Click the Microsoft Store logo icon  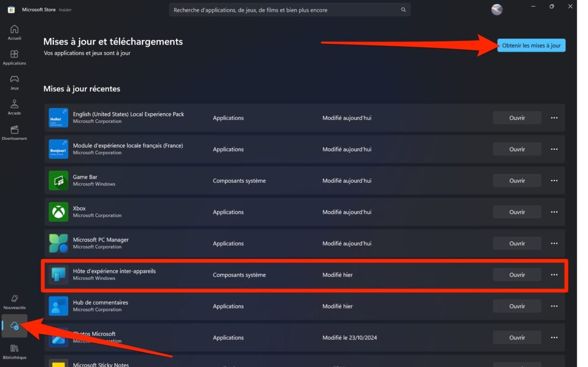(11, 10)
